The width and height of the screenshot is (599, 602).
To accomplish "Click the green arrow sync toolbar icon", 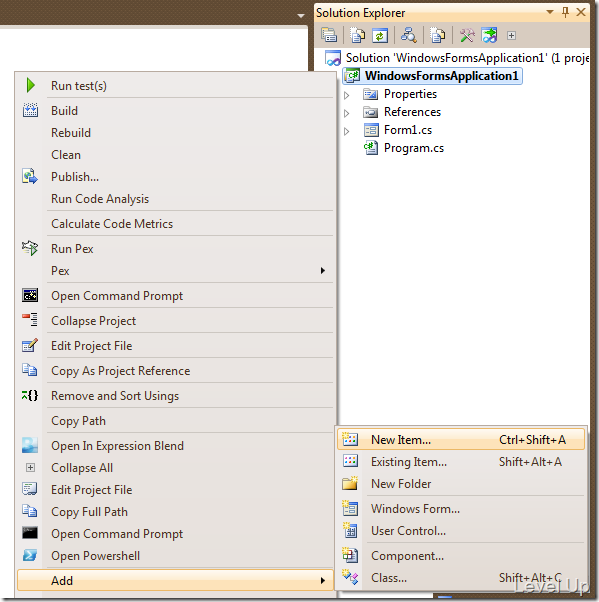I will pos(489,35).
